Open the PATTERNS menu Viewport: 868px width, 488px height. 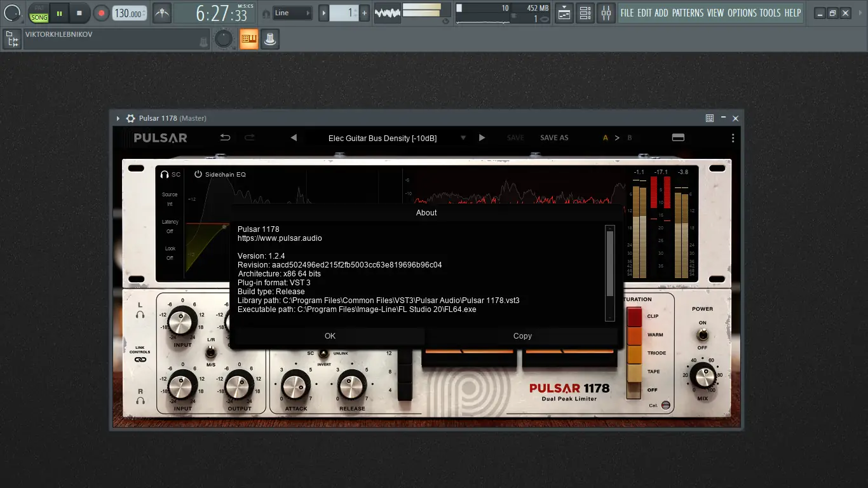point(688,12)
